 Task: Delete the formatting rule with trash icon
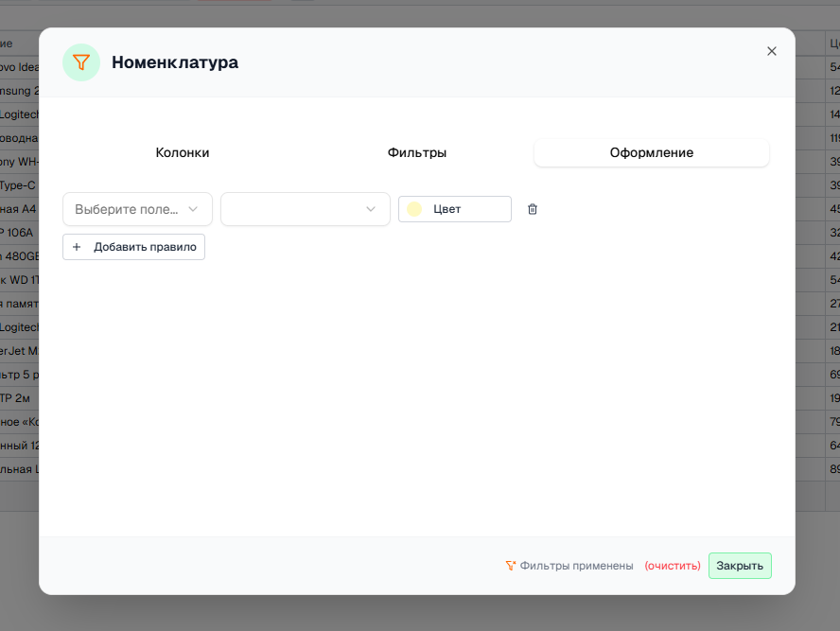[x=533, y=209]
